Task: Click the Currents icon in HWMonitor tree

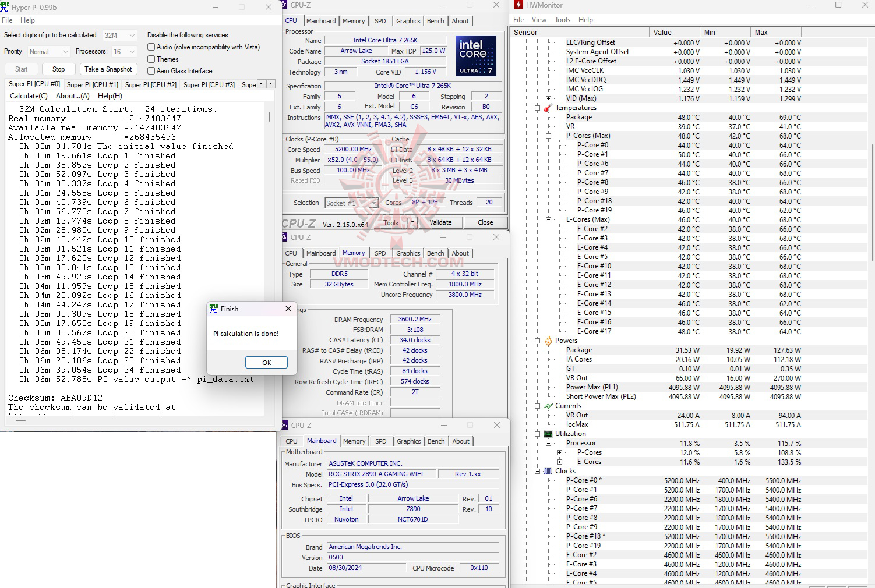Action: [548, 406]
